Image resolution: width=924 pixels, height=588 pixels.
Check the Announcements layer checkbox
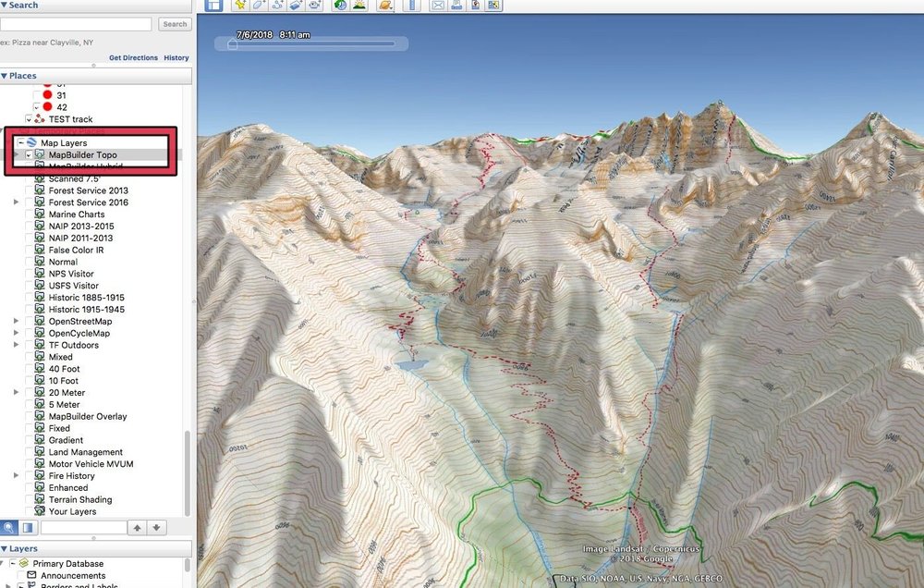coord(20,575)
